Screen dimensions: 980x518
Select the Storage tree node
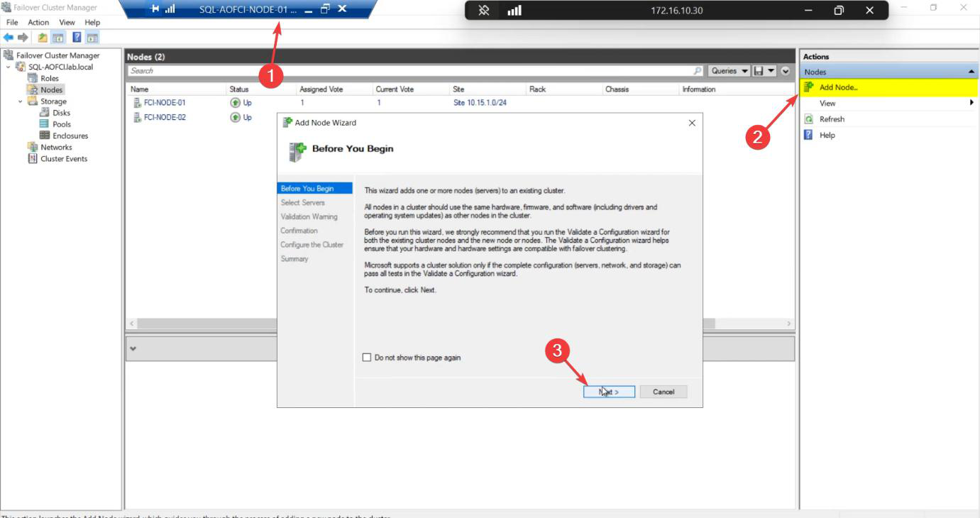[53, 101]
